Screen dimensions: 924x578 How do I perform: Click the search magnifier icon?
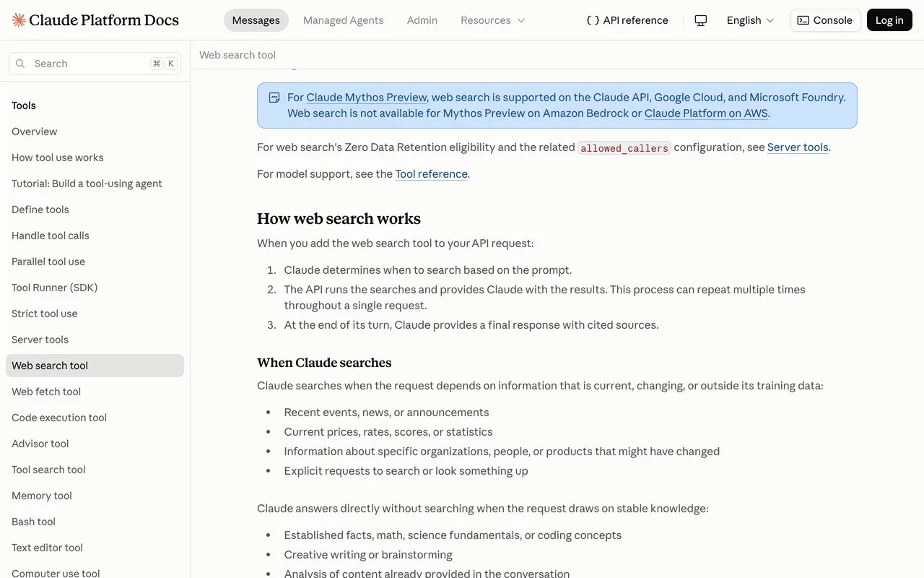[20, 64]
